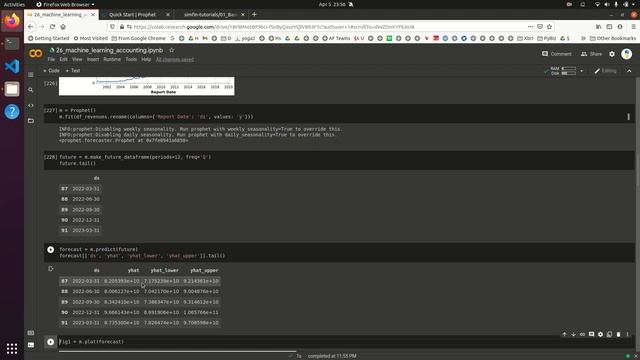Run the forecast = m.predict cell

point(51,249)
